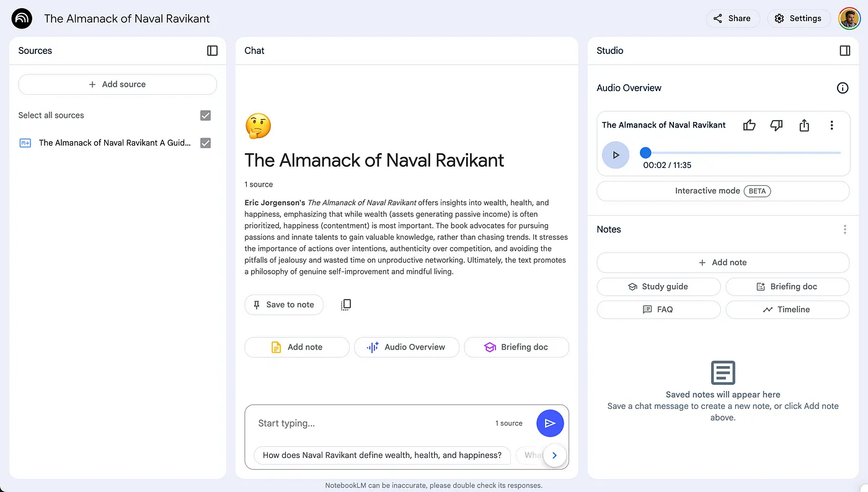Generate a Study guide
Screen dimensions: 868x492
[x=658, y=287]
